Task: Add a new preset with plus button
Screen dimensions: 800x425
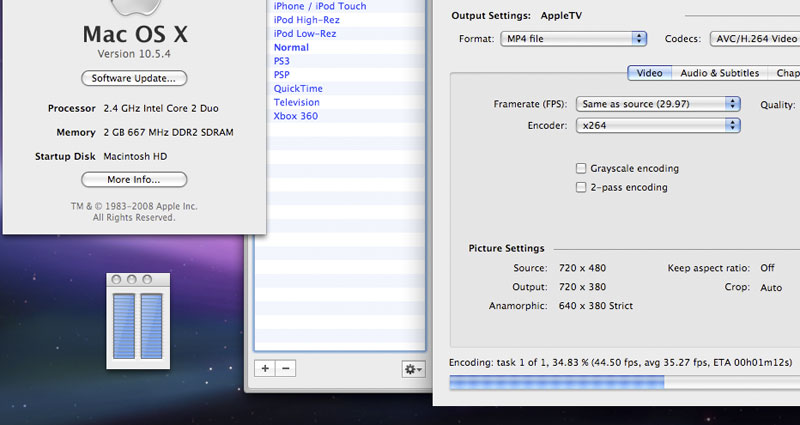Action: (x=265, y=368)
